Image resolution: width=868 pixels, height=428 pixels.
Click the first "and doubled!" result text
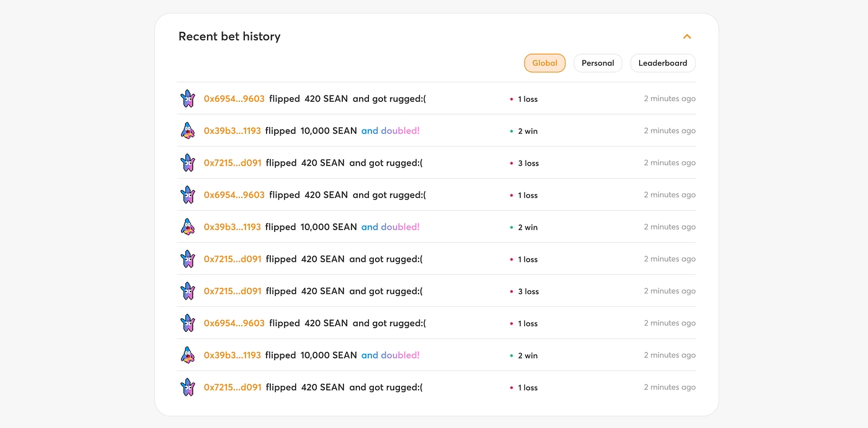pos(390,131)
